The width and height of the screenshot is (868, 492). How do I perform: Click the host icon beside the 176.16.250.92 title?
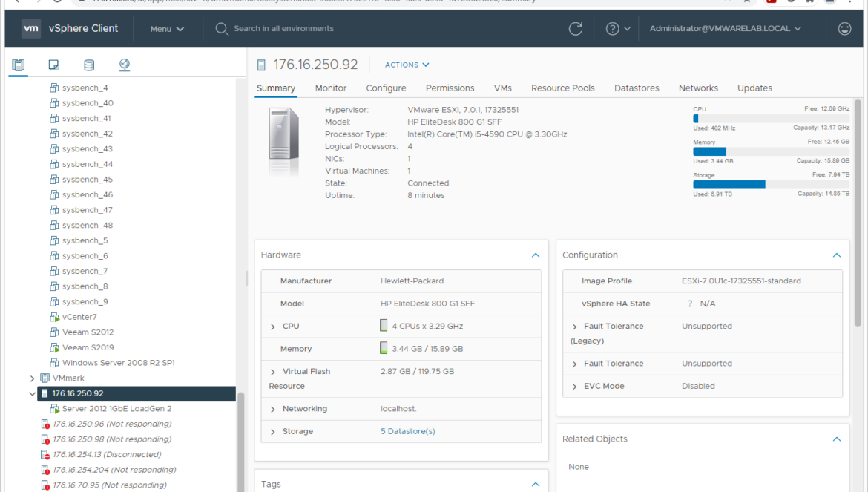tap(261, 65)
